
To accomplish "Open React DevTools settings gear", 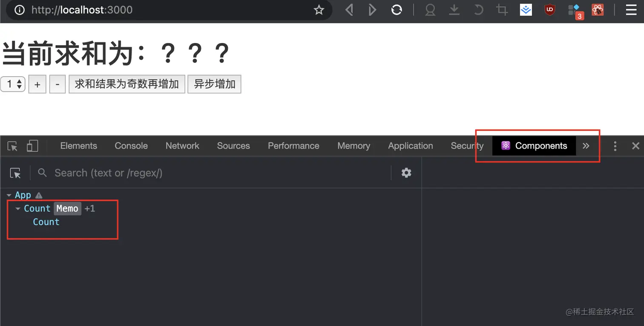I will click(x=406, y=173).
